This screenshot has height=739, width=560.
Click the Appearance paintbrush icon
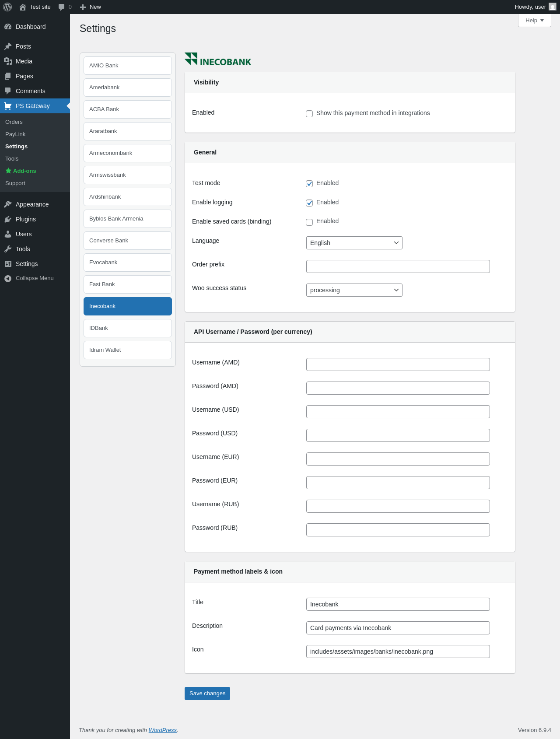[8, 204]
